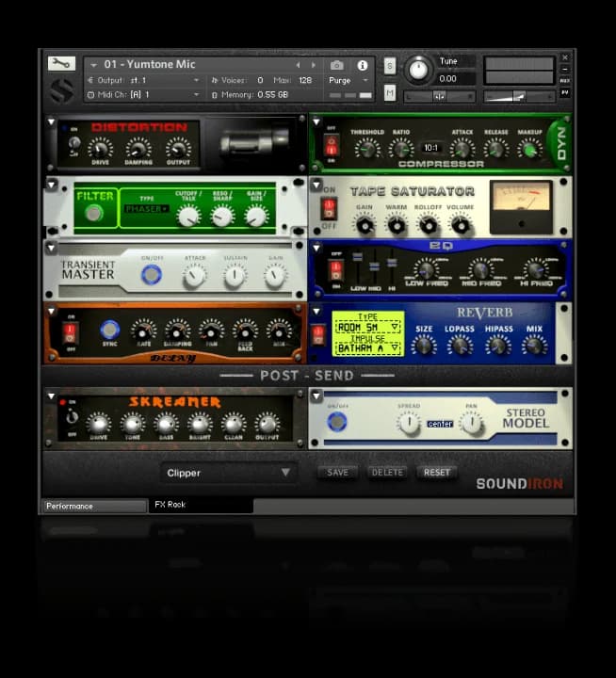Collapse the Reverb module arrow
The height and width of the screenshot is (678, 616).
tap(316, 311)
